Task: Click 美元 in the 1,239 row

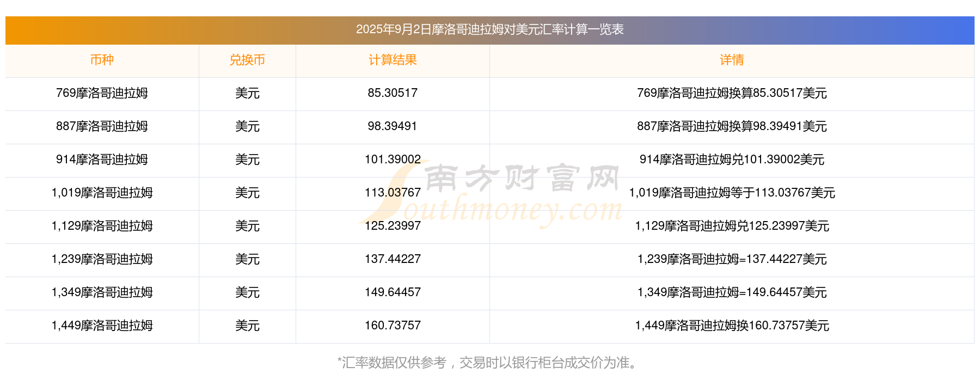Action: tap(247, 259)
